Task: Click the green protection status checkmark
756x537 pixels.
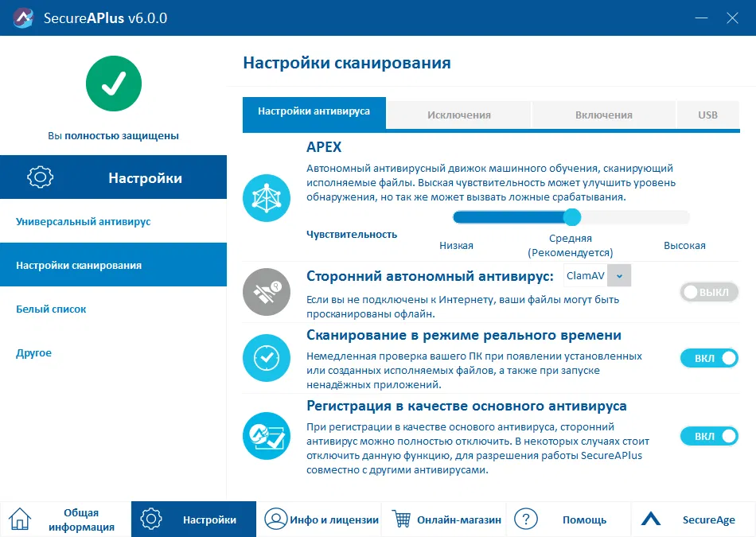Action: pos(114,84)
